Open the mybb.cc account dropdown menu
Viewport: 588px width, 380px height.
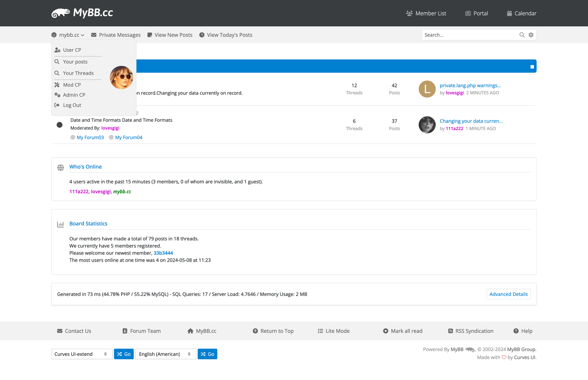68,35
